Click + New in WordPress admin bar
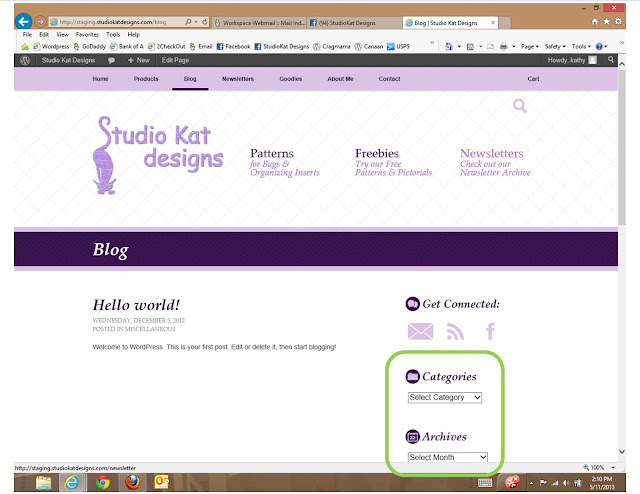640x494 pixels. (139, 60)
